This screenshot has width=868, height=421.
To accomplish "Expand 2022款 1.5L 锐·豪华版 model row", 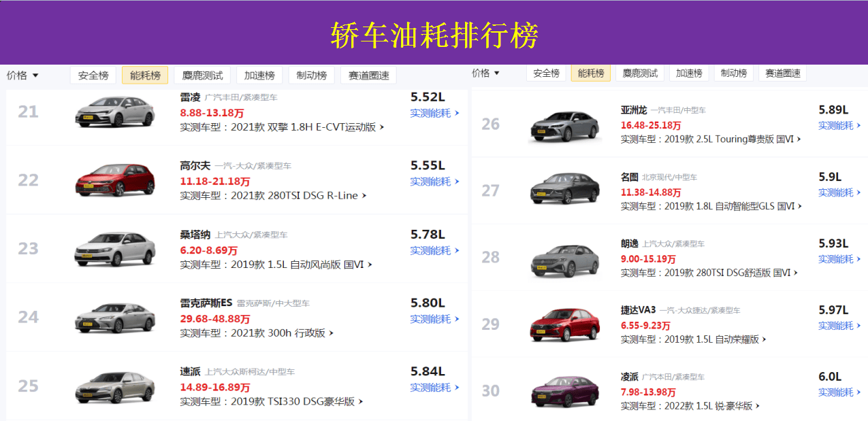I will coord(690,406).
